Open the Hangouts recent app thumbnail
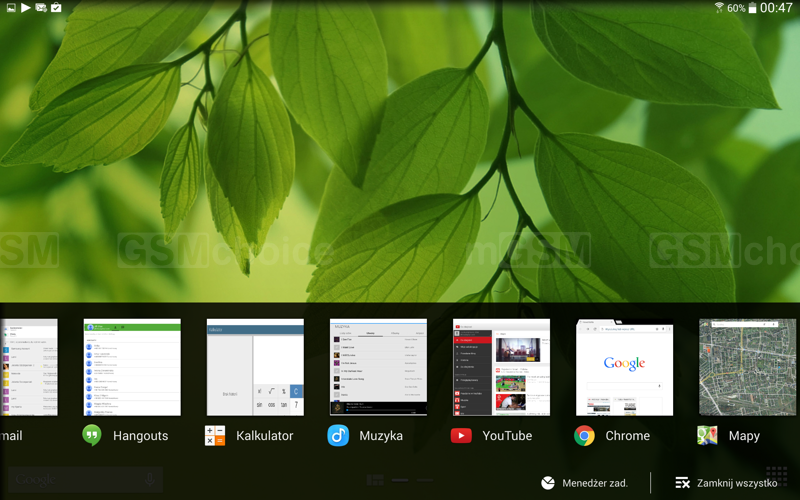This screenshot has height=500, width=800. [132, 367]
